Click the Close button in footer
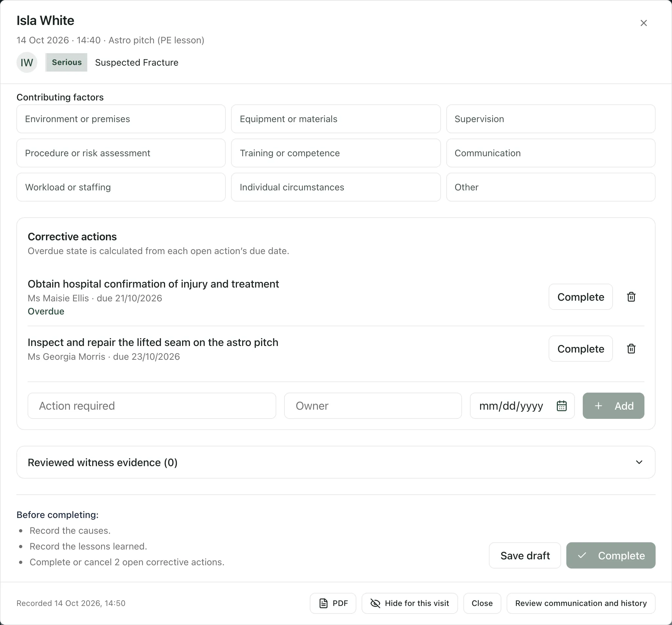 point(482,603)
